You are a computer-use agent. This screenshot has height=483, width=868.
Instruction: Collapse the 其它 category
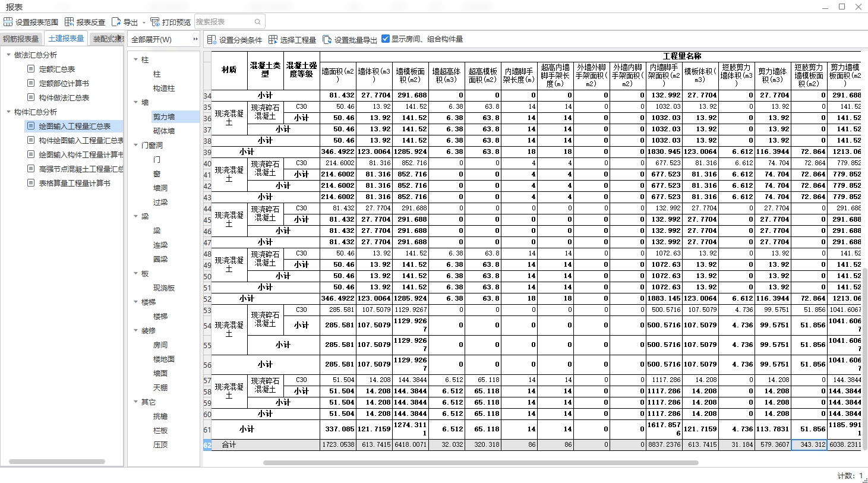coord(135,402)
